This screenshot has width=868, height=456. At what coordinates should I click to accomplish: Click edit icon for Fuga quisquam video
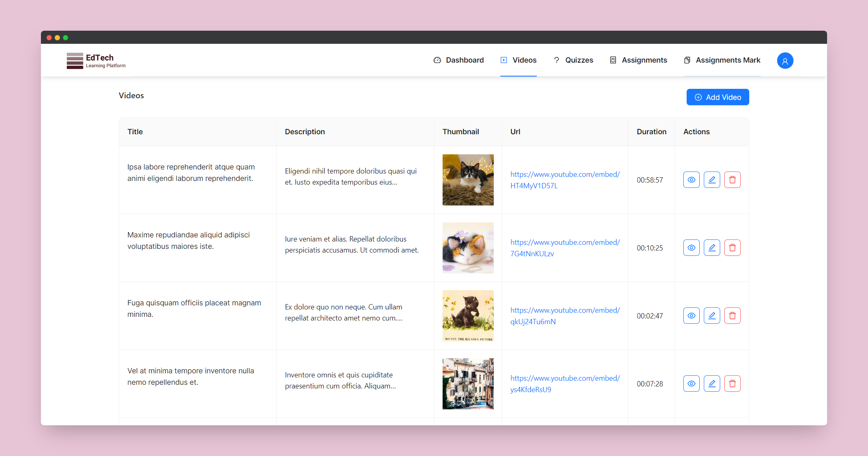pyautogui.click(x=712, y=316)
